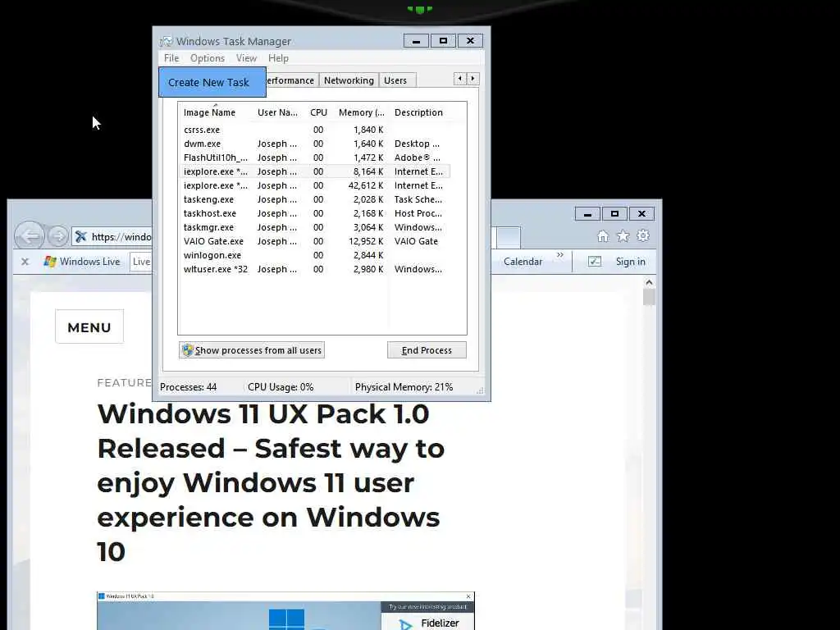Sort processes by Memory column

coord(362,112)
